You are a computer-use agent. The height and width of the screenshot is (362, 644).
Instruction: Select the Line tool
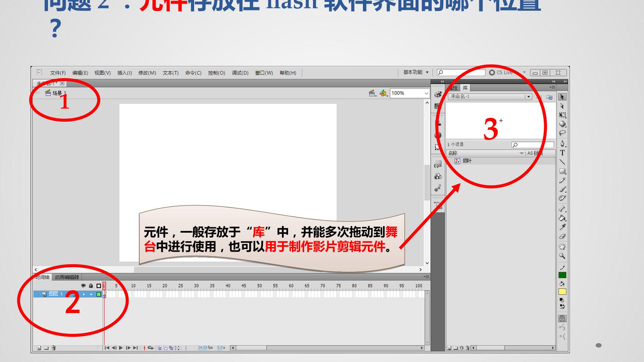562,162
